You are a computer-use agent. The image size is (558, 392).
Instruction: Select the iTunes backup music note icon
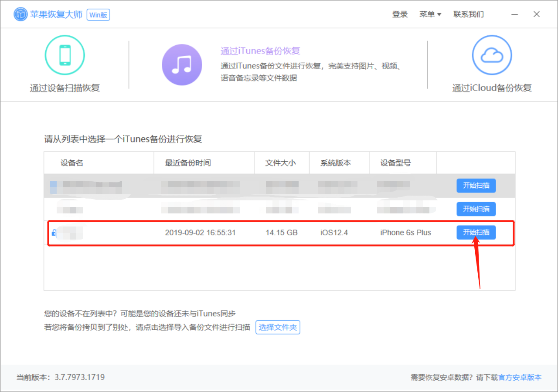[182, 64]
